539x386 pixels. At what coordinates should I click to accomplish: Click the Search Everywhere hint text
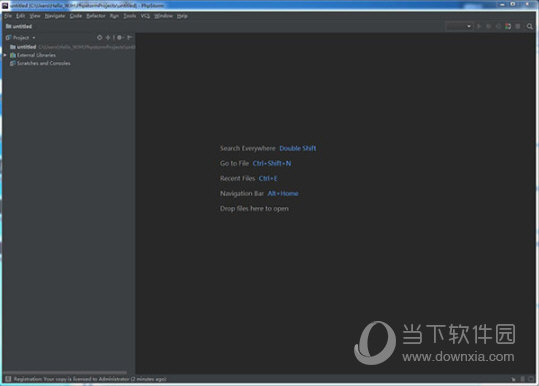pos(268,148)
